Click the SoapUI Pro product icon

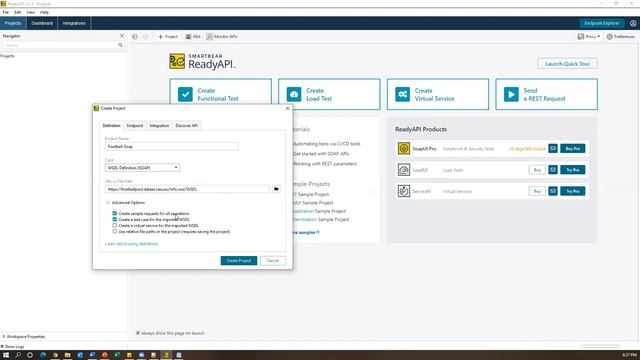coord(404,149)
